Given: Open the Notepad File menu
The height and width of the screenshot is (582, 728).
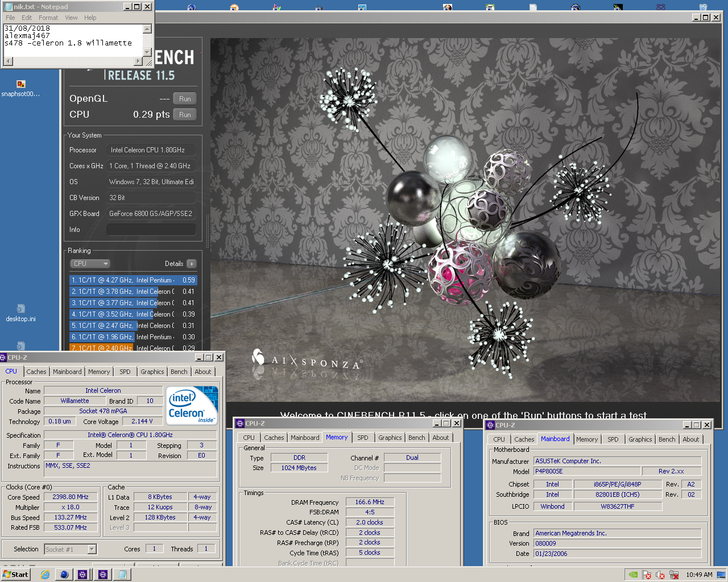Looking at the screenshot, I should [10, 18].
